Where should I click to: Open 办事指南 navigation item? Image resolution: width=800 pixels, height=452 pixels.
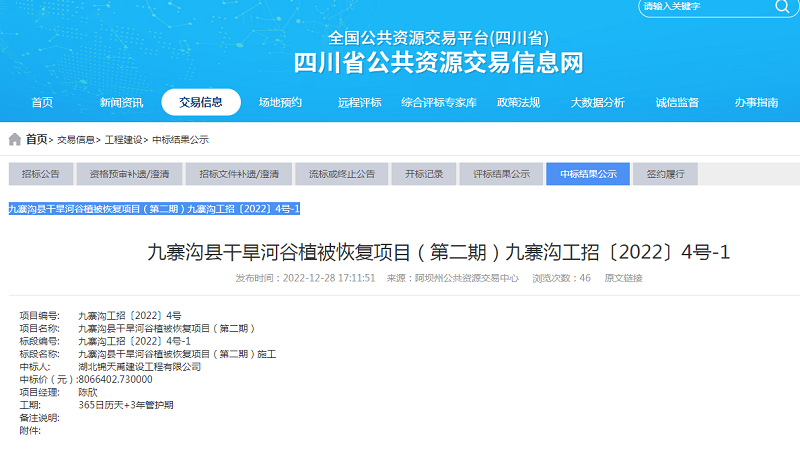tap(756, 102)
